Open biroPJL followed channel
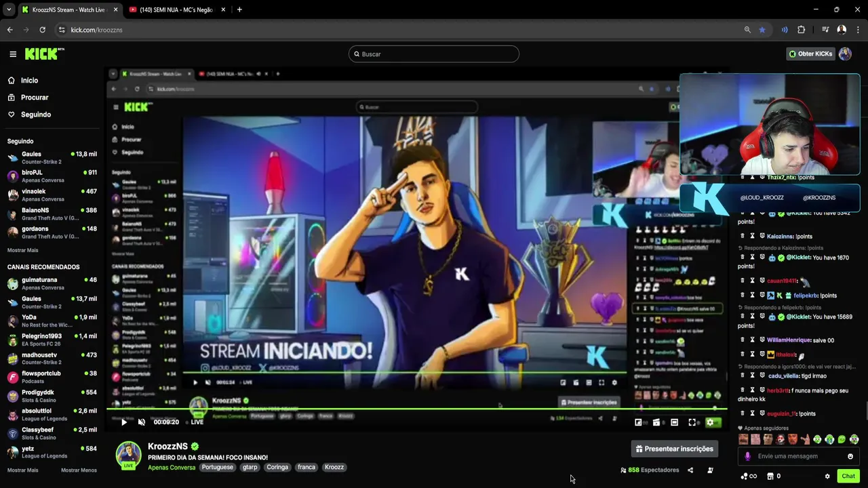This screenshot has width=868, height=488. pyautogui.click(x=52, y=176)
